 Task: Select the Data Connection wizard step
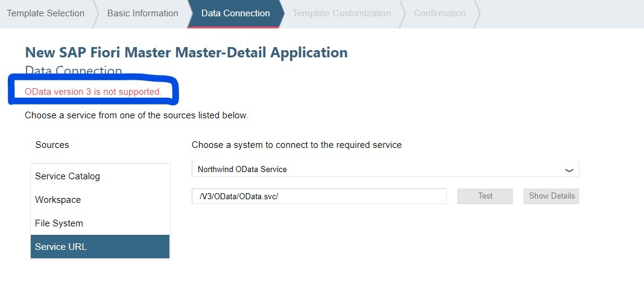(235, 13)
